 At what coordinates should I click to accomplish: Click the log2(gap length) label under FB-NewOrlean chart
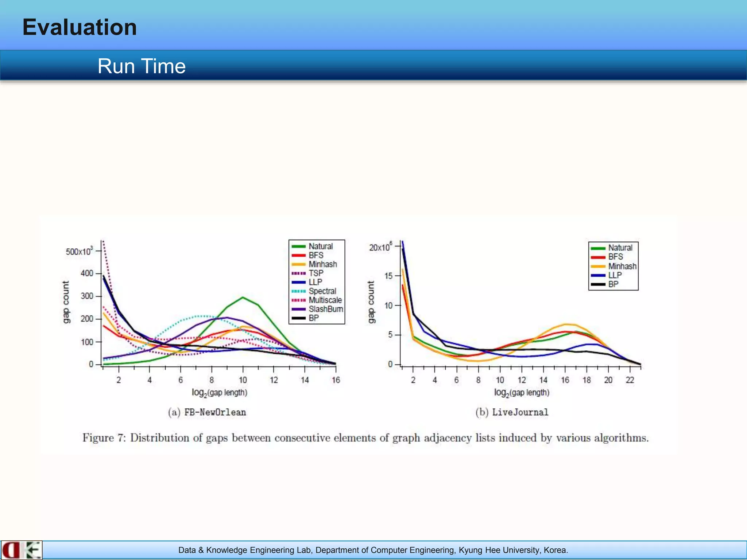(220, 393)
